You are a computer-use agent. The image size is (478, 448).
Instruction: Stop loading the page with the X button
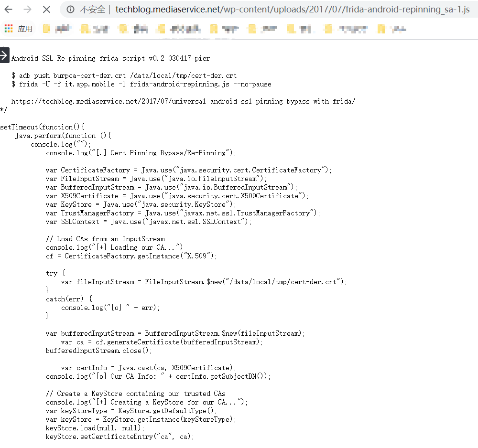pyautogui.click(x=47, y=10)
